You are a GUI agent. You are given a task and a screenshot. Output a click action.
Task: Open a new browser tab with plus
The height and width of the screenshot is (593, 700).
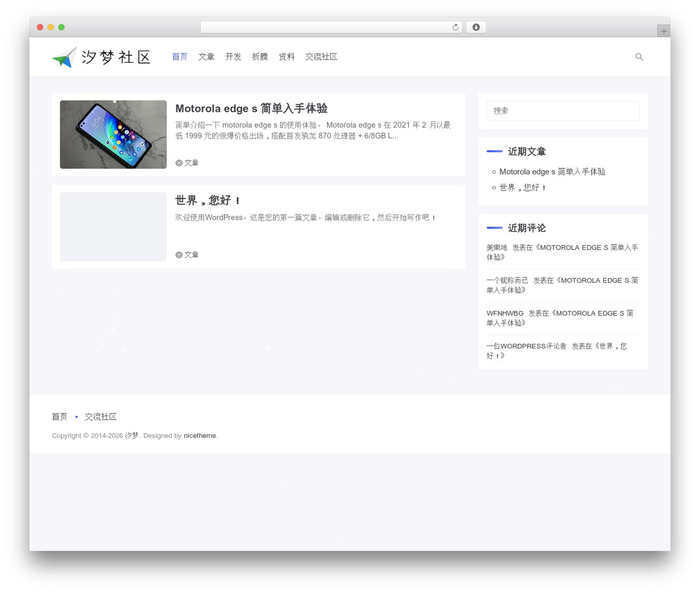(664, 31)
